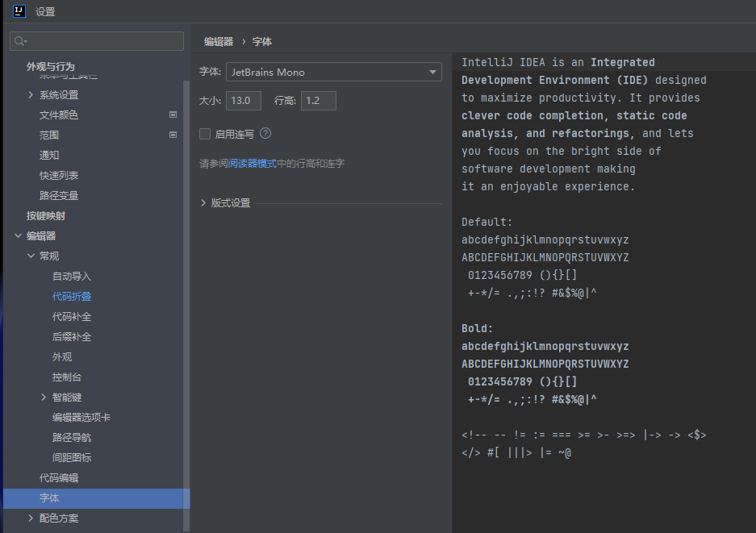Click the 字体 title in the breadcrumb
Screen dimensions: 756x533
click(x=262, y=41)
